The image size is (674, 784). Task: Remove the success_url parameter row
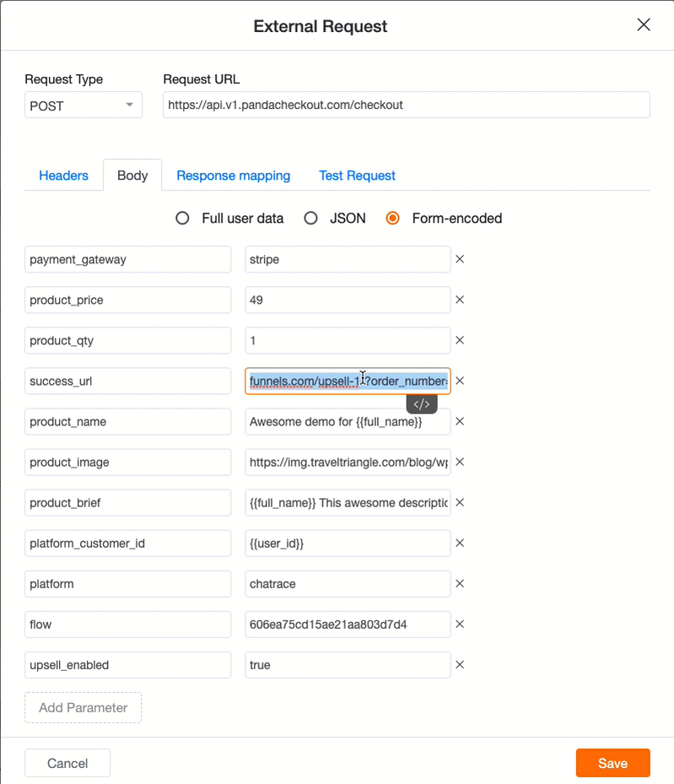pyautogui.click(x=460, y=381)
